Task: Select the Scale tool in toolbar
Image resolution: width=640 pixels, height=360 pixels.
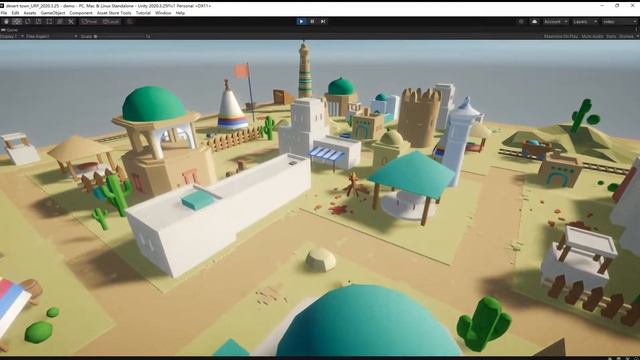Action: pos(38,22)
